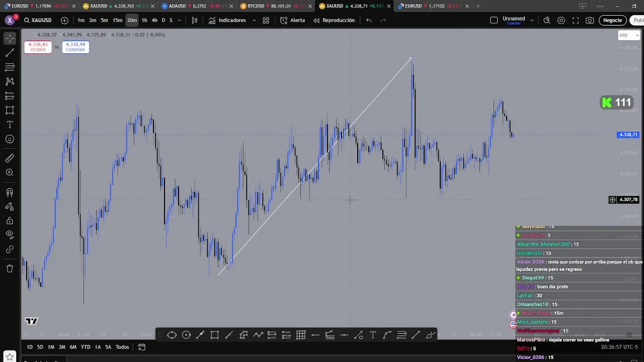
Task: Expand favorite indicators dropdown arrow
Action: tap(254, 20)
